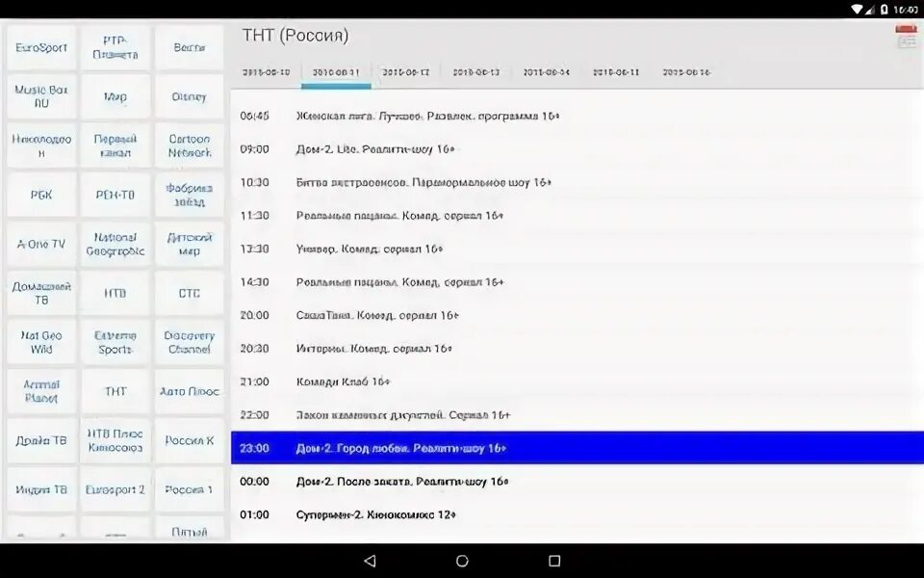Choose the Extreme Sports channel tile

point(115,342)
